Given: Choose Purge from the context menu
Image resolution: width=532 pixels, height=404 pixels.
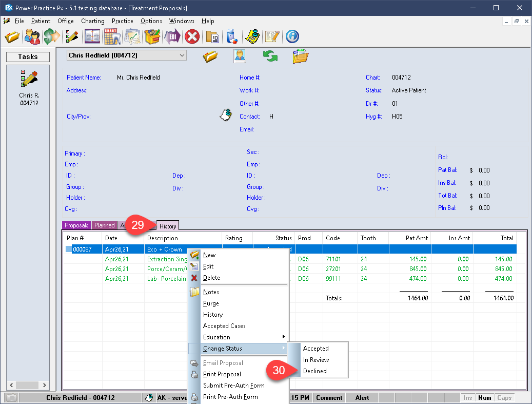Looking at the screenshot, I should [238, 303].
